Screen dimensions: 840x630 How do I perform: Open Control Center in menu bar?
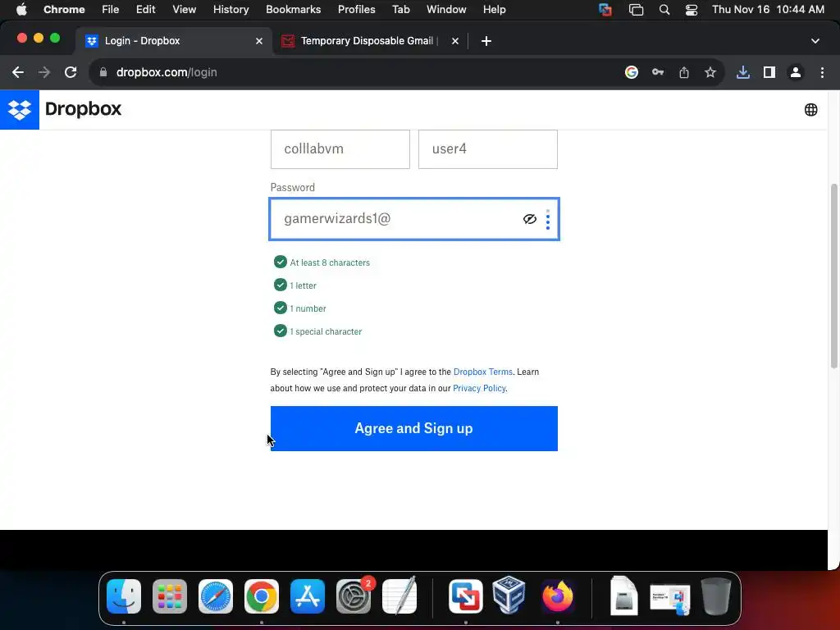(x=691, y=9)
